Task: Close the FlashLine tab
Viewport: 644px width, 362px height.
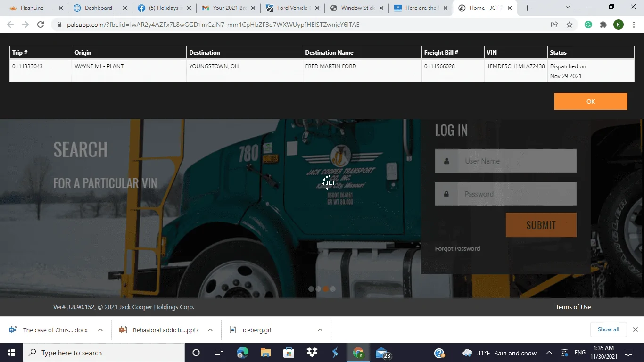Action: (x=60, y=8)
